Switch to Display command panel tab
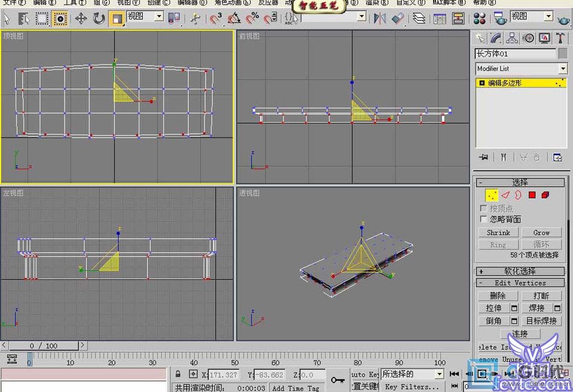The image size is (573, 392). pyautogui.click(x=545, y=38)
